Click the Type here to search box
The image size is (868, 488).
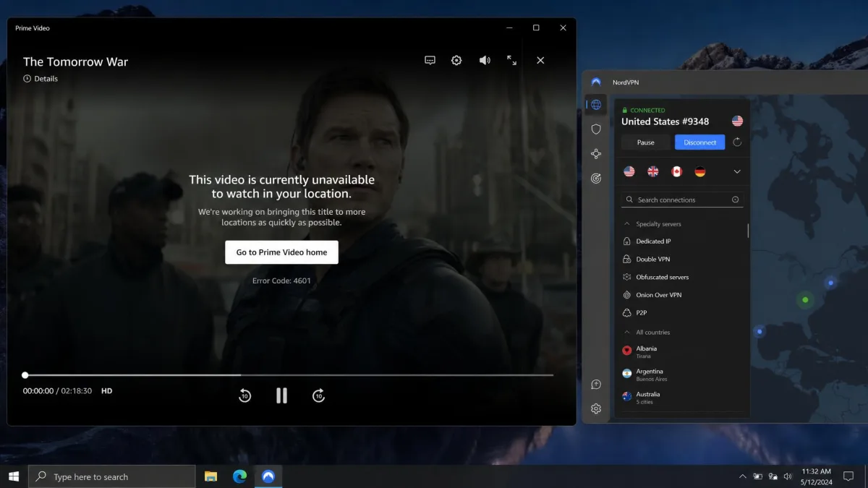pos(112,476)
